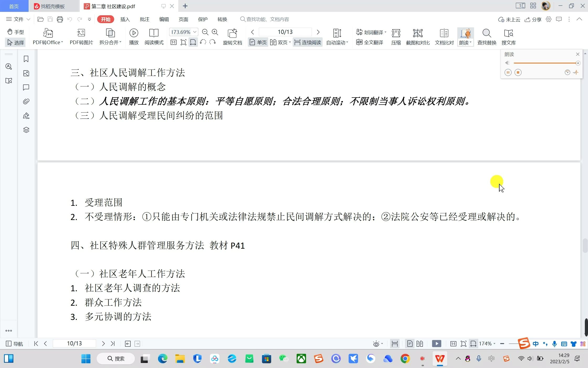The width and height of the screenshot is (588, 368).
Task: Launch 截图和对比 screenshot compare tool
Action: pyautogui.click(x=418, y=36)
